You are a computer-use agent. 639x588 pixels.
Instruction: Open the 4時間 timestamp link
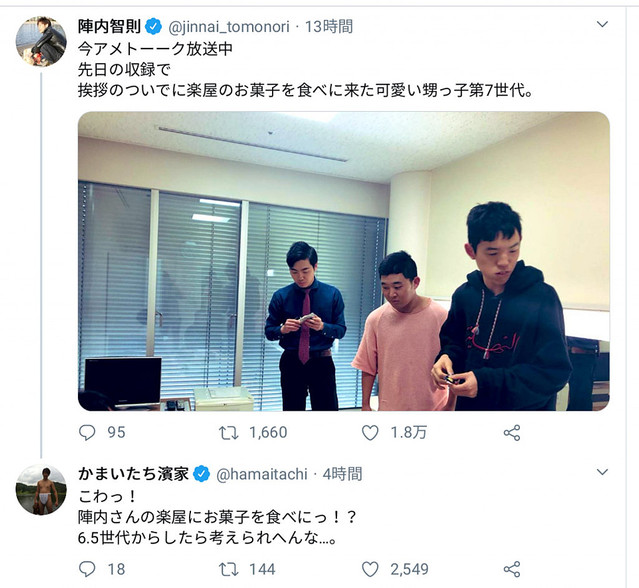click(x=342, y=474)
